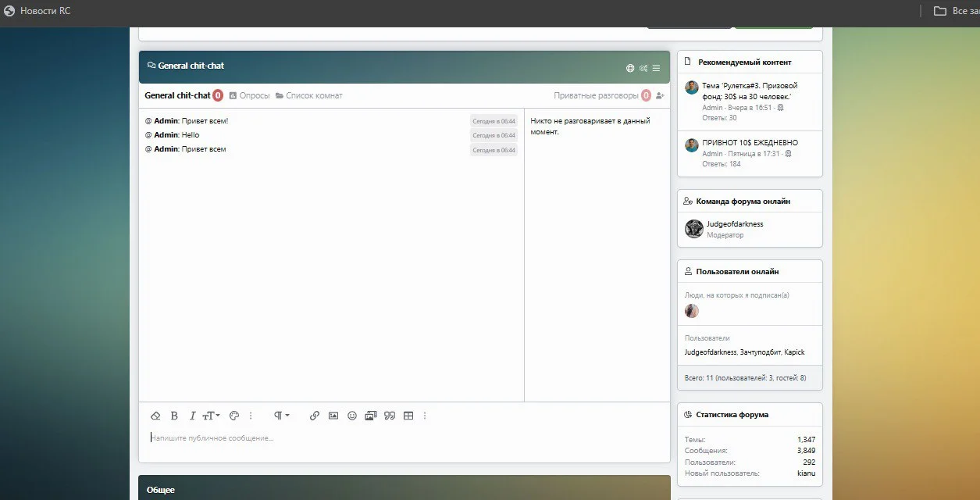Open the smiley emoji picker
The image size is (980, 500).
click(352, 416)
